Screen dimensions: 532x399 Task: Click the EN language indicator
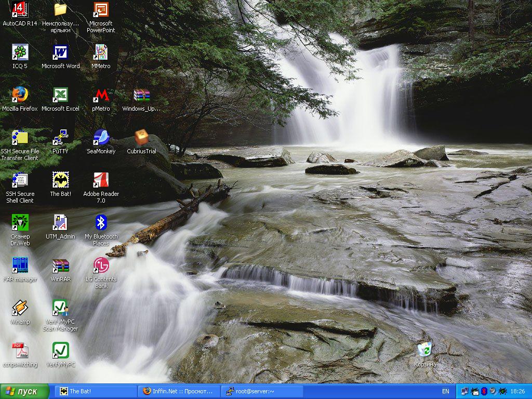coord(445,392)
